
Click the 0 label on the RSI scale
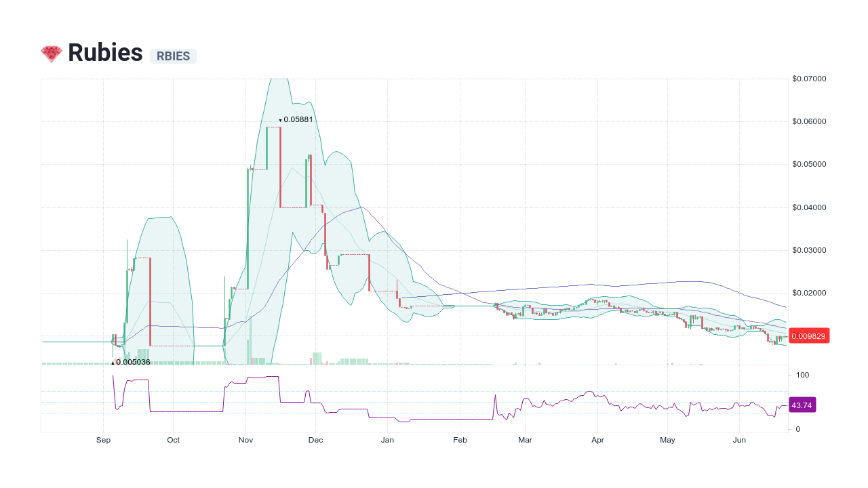797,429
